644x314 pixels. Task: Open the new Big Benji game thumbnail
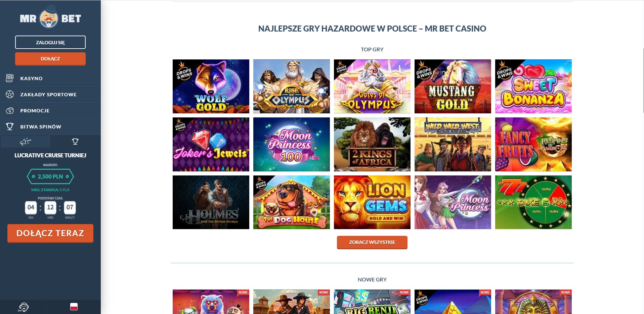tap(372, 302)
